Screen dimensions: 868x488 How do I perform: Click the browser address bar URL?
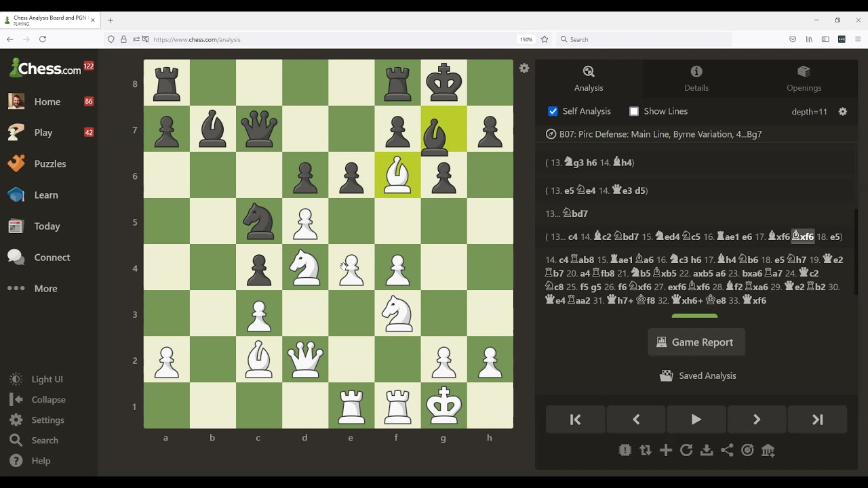click(197, 39)
